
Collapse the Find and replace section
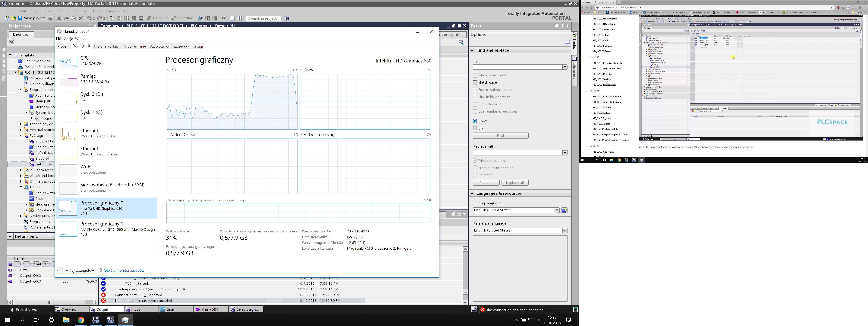[x=472, y=50]
